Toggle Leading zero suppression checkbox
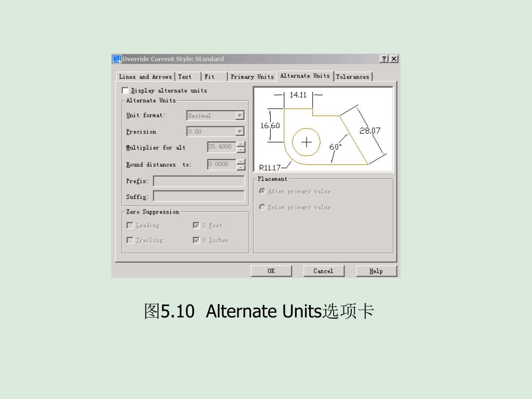Screen dimensions: 532x399 pyautogui.click(x=130, y=225)
